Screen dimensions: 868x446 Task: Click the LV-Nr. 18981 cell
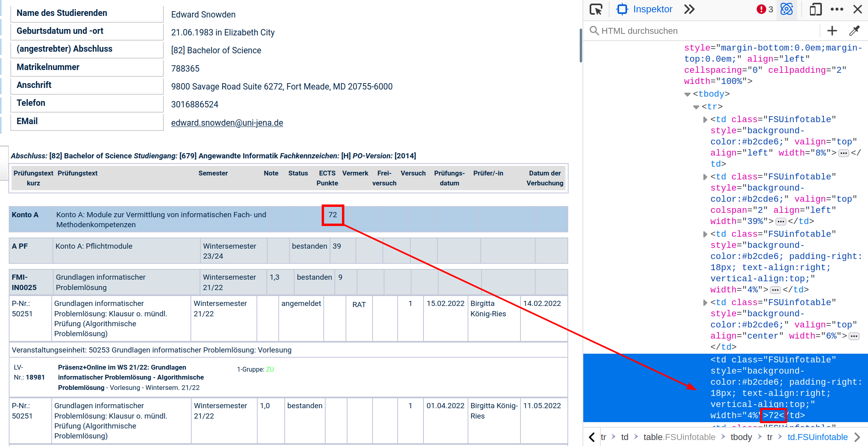coord(29,372)
